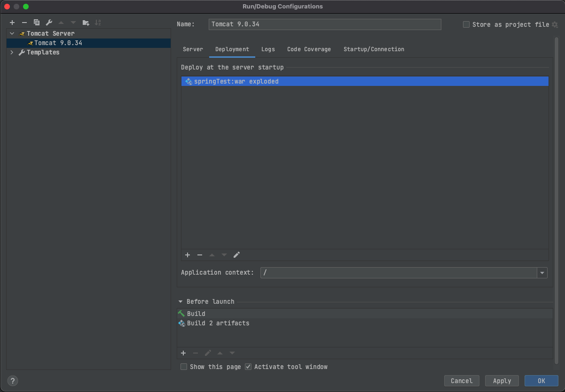The image size is (565, 392).
Task: Click the Name input field
Action: point(325,24)
